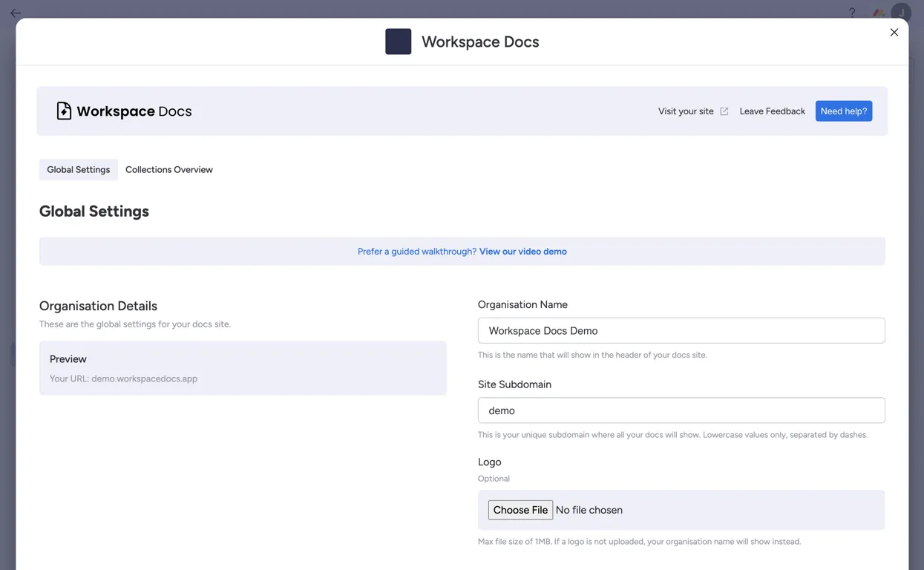Open the View our video demo link

point(522,252)
